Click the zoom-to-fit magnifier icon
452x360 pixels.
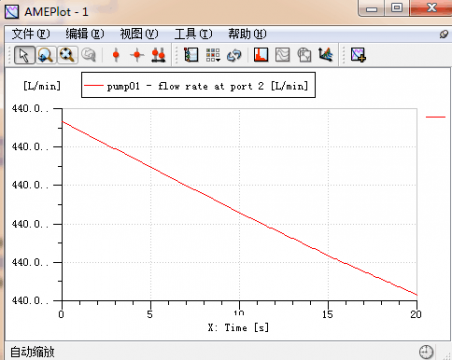tap(67, 55)
